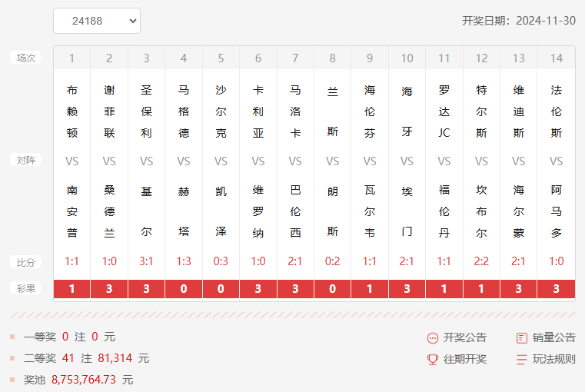
Task: Click the 玩法规则 list icon
Action: [x=522, y=359]
